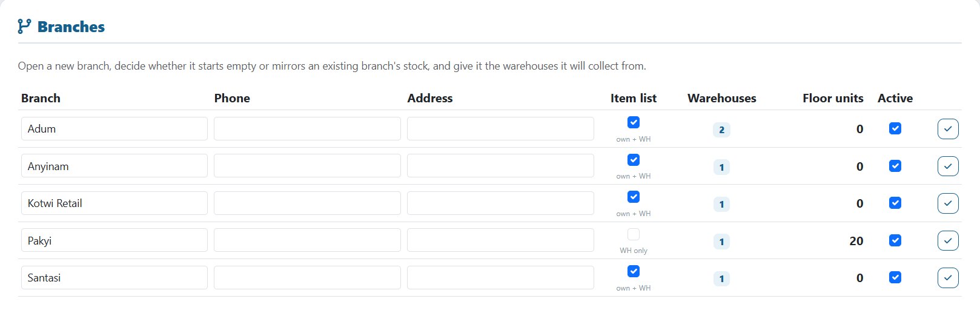Click the 'WH only' label under Pakyi
This screenshot has width=980, height=316.
point(634,251)
